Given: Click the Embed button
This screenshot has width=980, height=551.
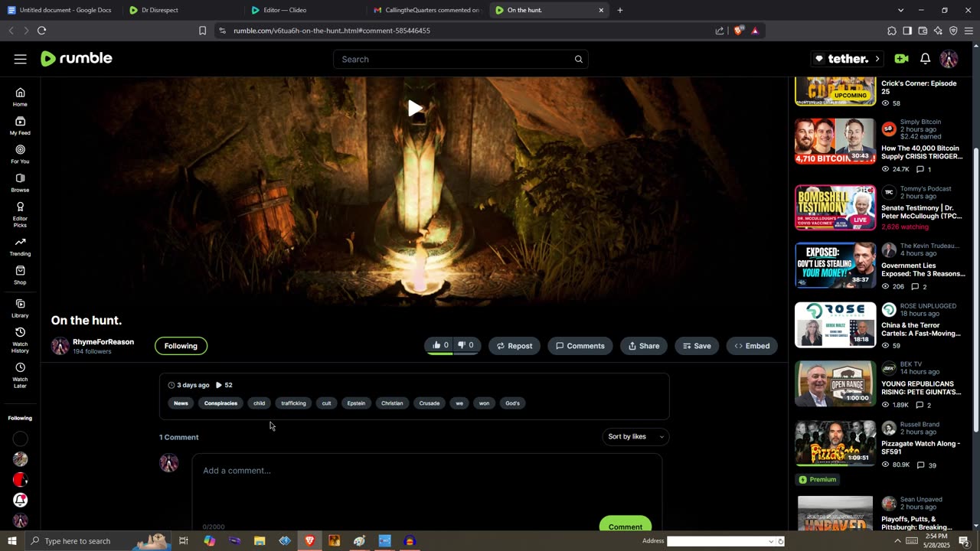Looking at the screenshot, I should click(x=752, y=346).
